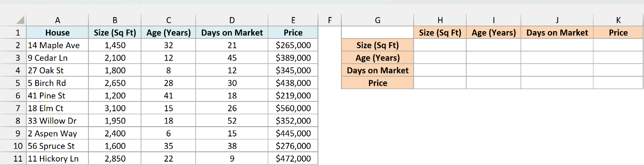This screenshot has height=165, width=644.
Task: Select column E header
Action: point(293,20)
